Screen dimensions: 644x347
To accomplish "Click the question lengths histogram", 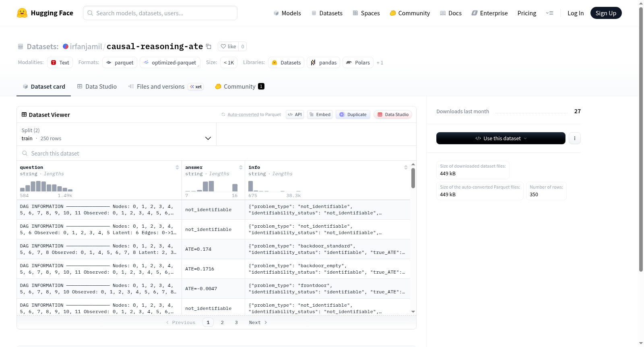I will click(x=46, y=186).
